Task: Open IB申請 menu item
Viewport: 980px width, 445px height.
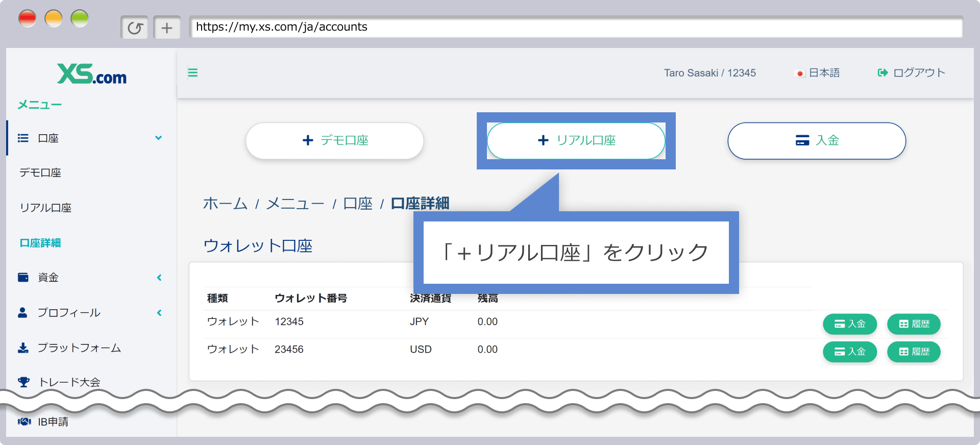Action: pyautogui.click(x=53, y=422)
